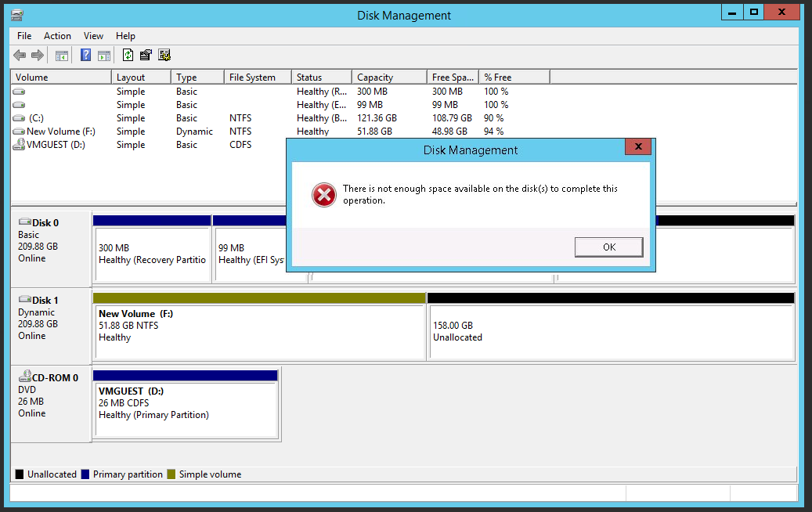Screen dimensions: 812x512
Task: Open the Help menu
Action: 125,36
